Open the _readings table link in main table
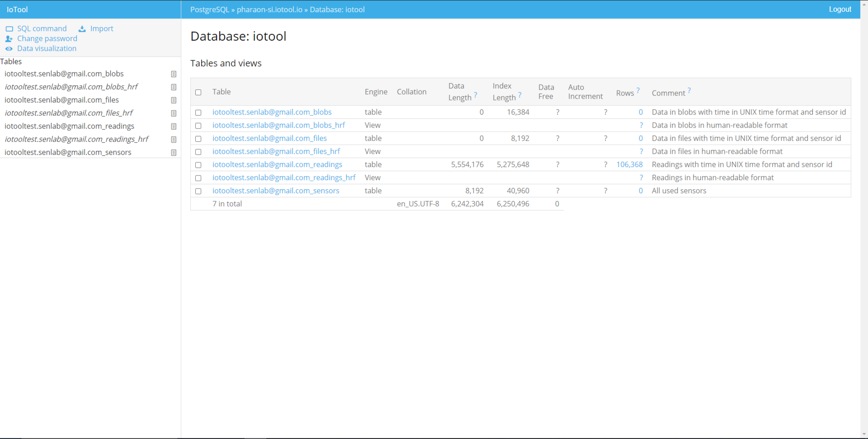This screenshot has height=439, width=868. tap(277, 165)
